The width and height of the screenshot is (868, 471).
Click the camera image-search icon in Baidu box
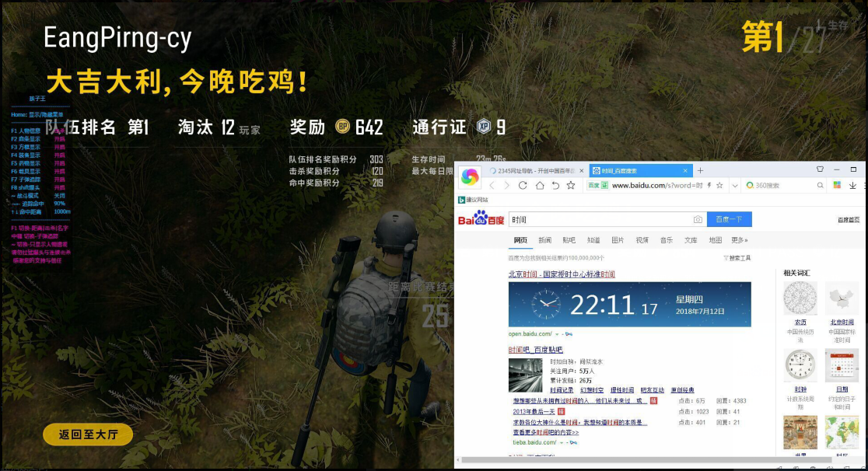pyautogui.click(x=698, y=220)
